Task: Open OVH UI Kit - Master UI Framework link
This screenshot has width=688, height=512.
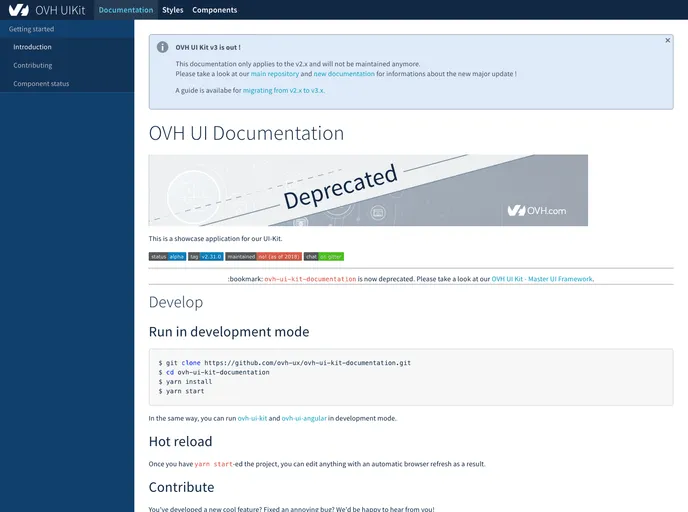Action: click(x=542, y=279)
